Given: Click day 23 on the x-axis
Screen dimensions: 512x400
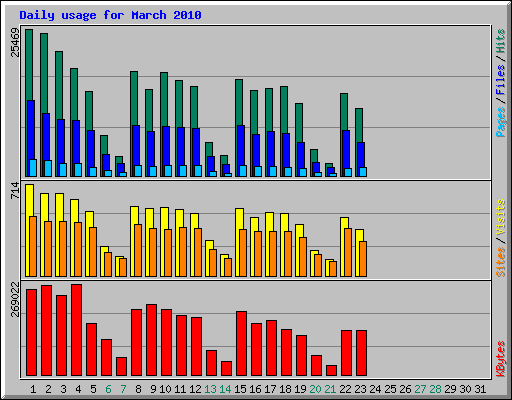Looking at the screenshot, I should point(360,389).
